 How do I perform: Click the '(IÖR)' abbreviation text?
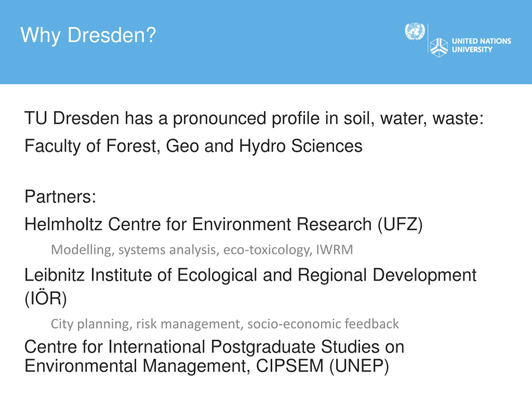[x=46, y=299]
